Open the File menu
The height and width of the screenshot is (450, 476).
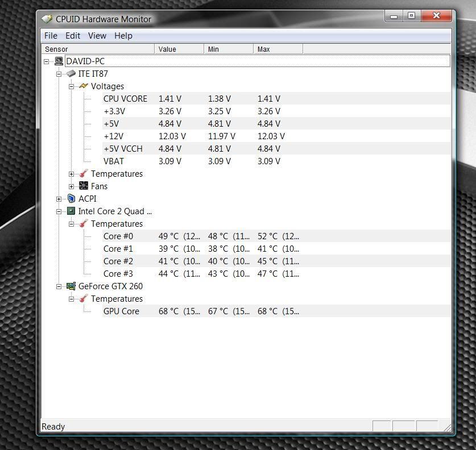point(51,36)
